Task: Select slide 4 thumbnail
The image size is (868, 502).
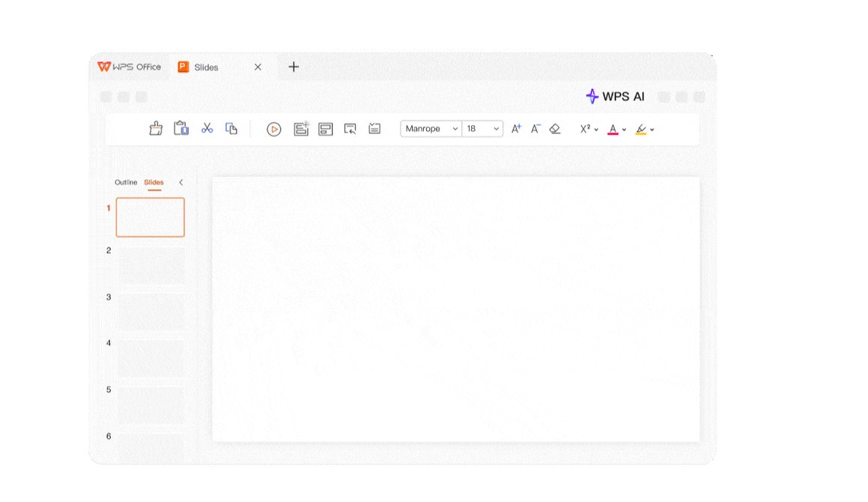Action: coord(151,358)
